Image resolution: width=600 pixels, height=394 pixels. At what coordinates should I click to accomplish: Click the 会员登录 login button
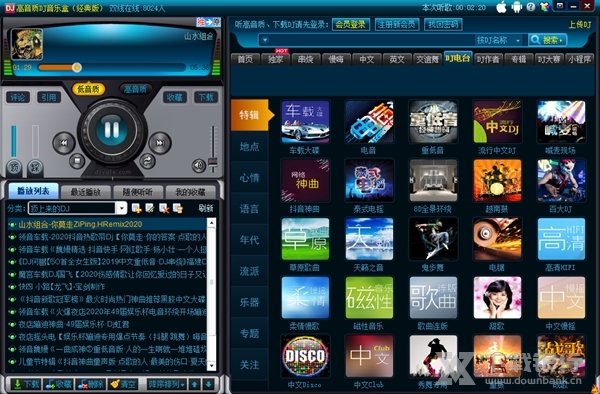(351, 24)
